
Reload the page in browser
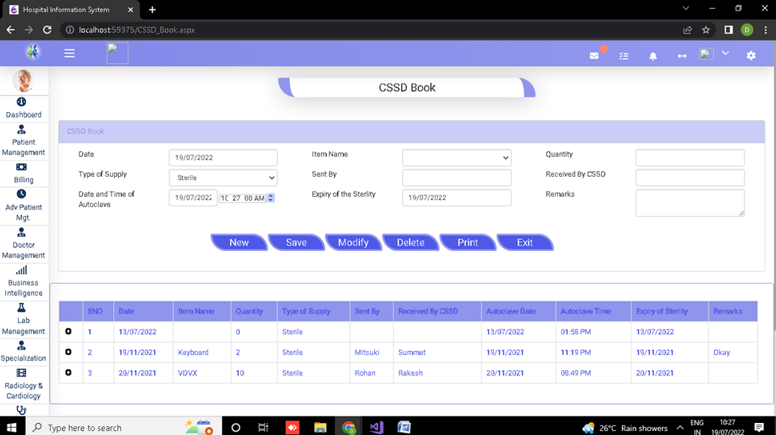[x=47, y=30]
